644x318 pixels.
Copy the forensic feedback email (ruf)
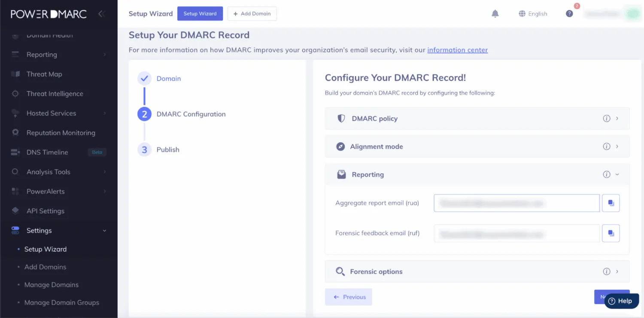[611, 233]
